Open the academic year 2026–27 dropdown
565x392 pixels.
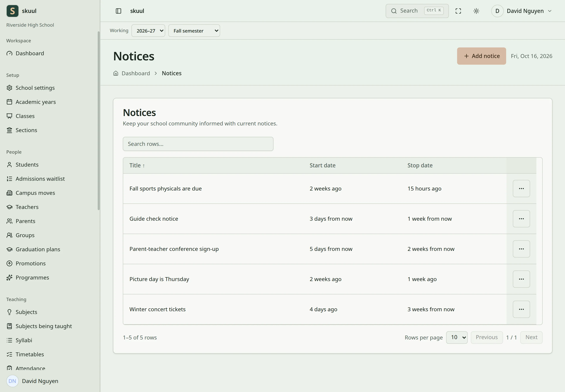(148, 31)
